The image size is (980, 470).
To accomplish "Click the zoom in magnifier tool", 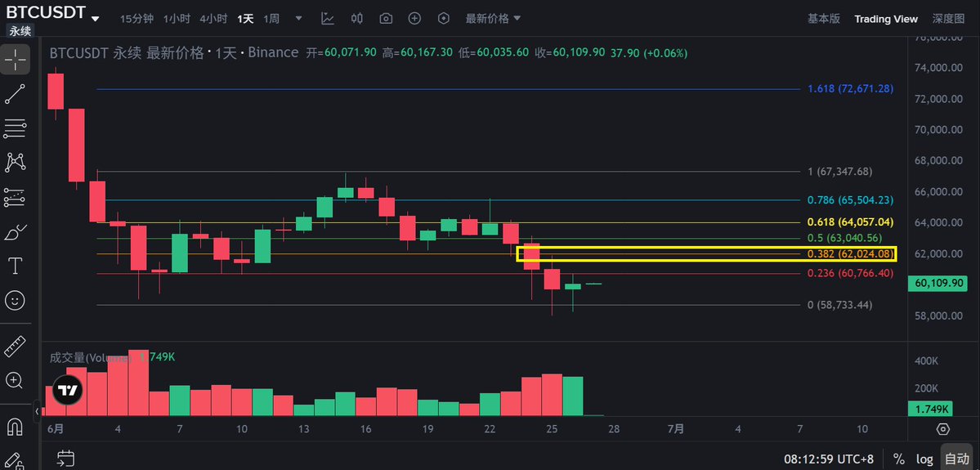I will (15, 380).
